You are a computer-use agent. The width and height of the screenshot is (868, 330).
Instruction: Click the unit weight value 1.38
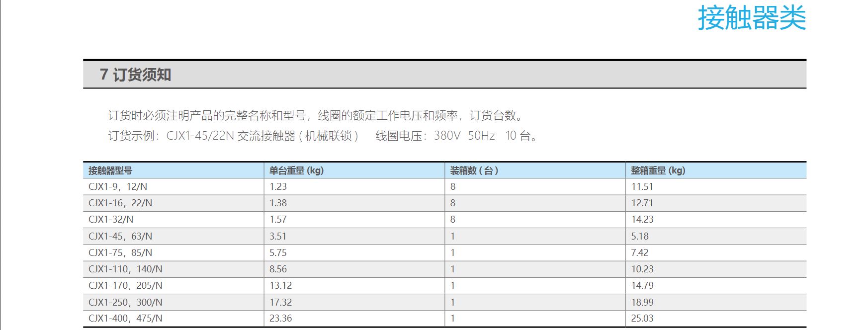click(x=278, y=203)
